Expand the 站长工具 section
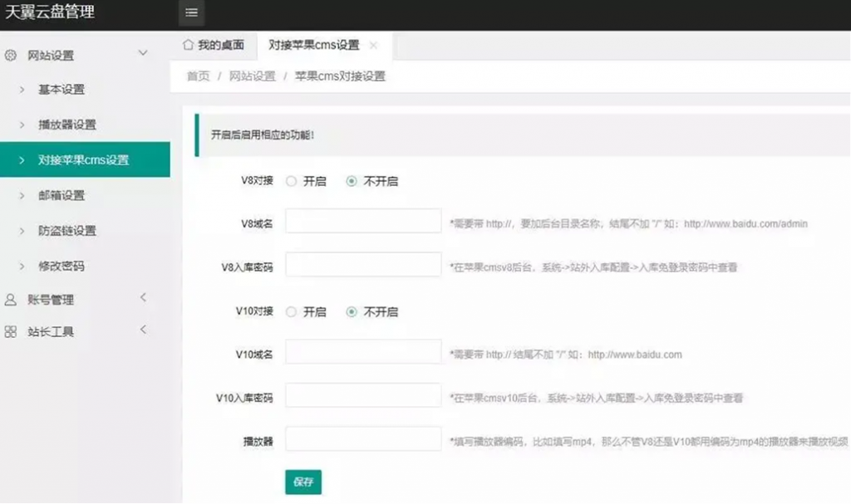This screenshot has height=504, width=851. pyautogui.click(x=143, y=329)
